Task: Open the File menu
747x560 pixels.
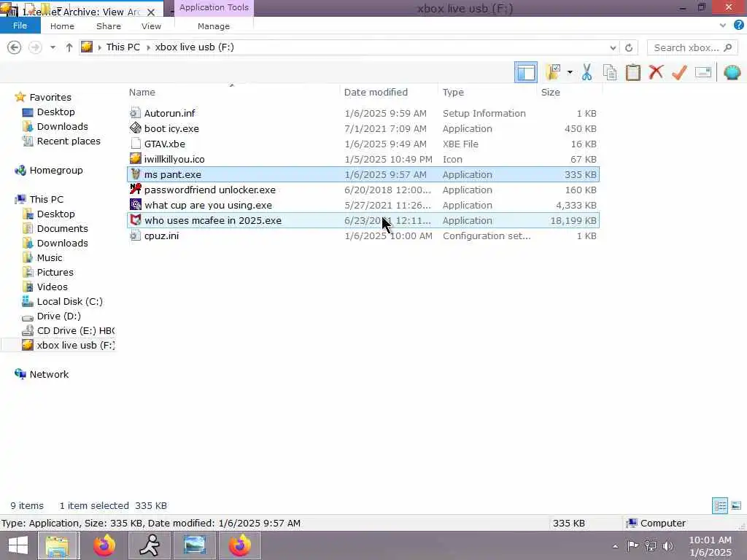Action: (x=20, y=26)
